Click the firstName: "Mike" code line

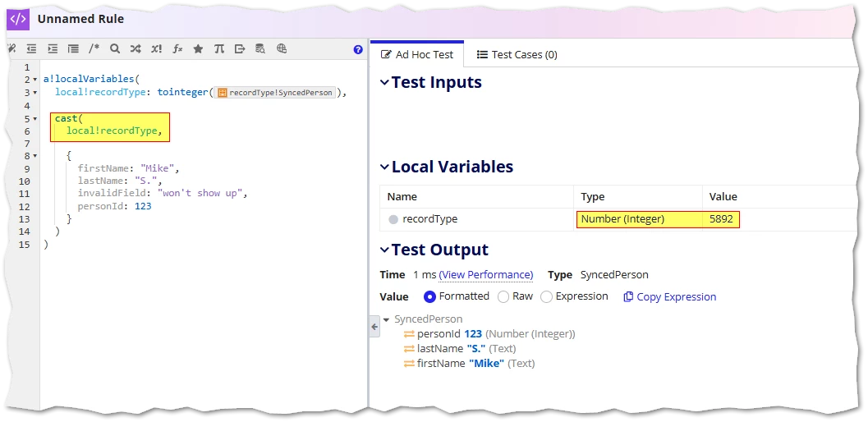coord(128,168)
